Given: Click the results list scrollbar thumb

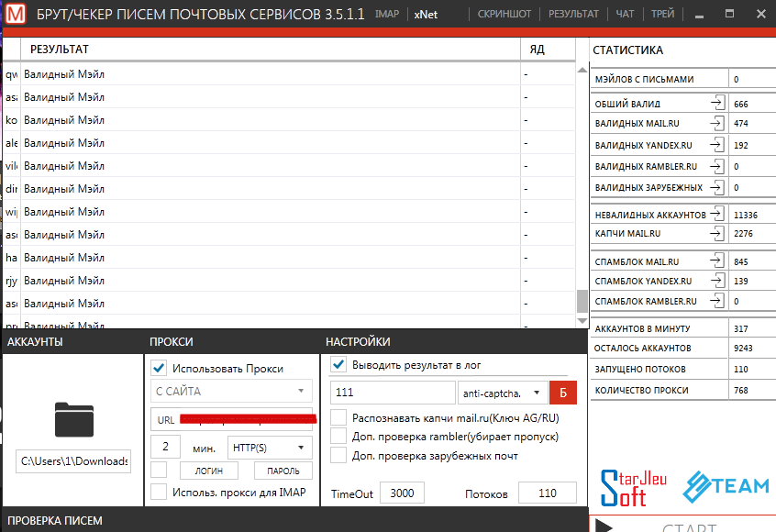Looking at the screenshot, I should (x=582, y=301).
